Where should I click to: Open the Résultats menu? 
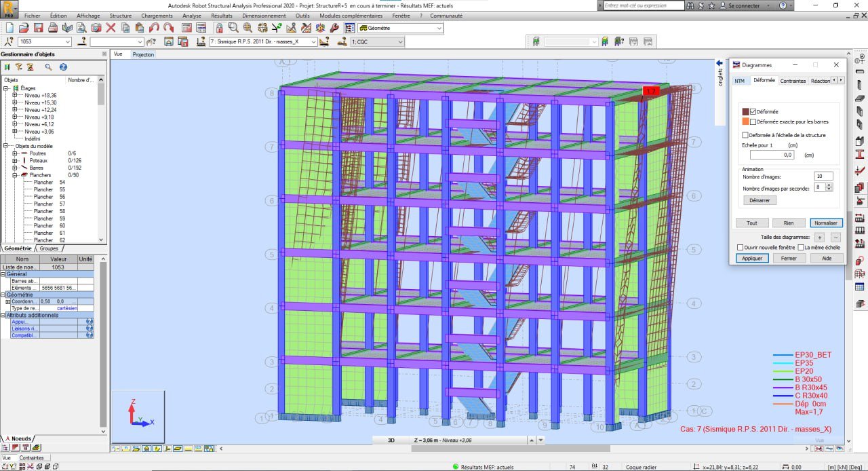point(221,16)
